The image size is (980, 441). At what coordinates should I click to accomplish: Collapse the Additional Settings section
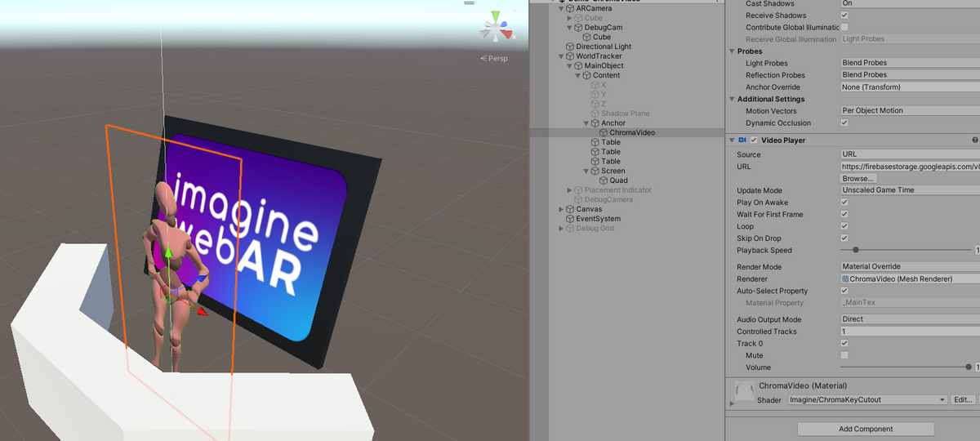pyautogui.click(x=731, y=100)
